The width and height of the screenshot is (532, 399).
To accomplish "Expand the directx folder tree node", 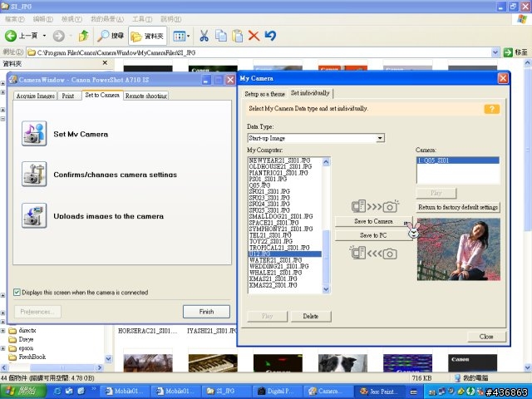I will tap(2, 330).
